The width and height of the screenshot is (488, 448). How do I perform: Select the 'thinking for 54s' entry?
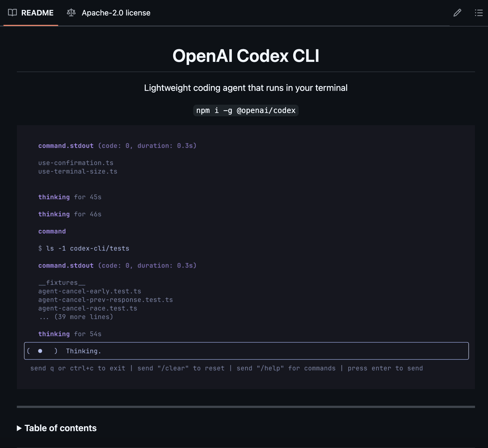[x=70, y=334]
